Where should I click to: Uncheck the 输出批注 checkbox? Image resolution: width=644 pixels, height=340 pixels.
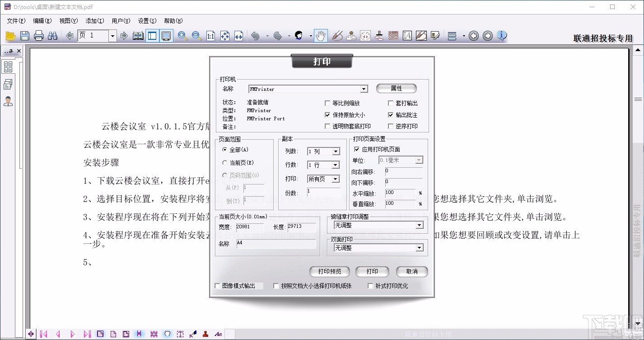[391, 115]
